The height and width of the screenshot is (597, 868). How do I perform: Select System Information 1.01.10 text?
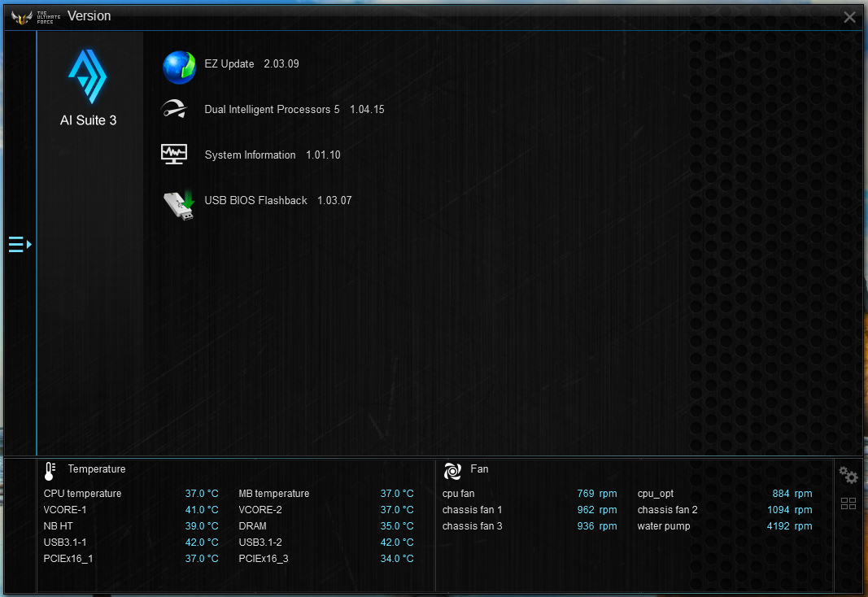click(273, 155)
